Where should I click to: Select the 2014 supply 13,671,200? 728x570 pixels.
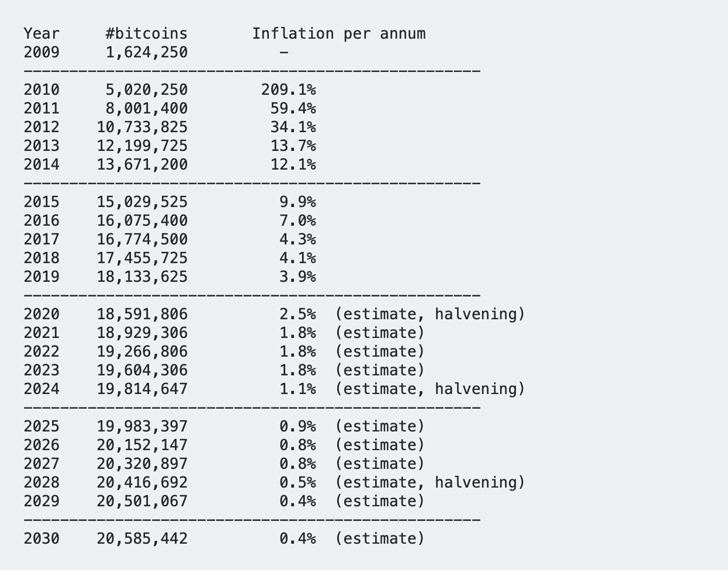coord(142,165)
